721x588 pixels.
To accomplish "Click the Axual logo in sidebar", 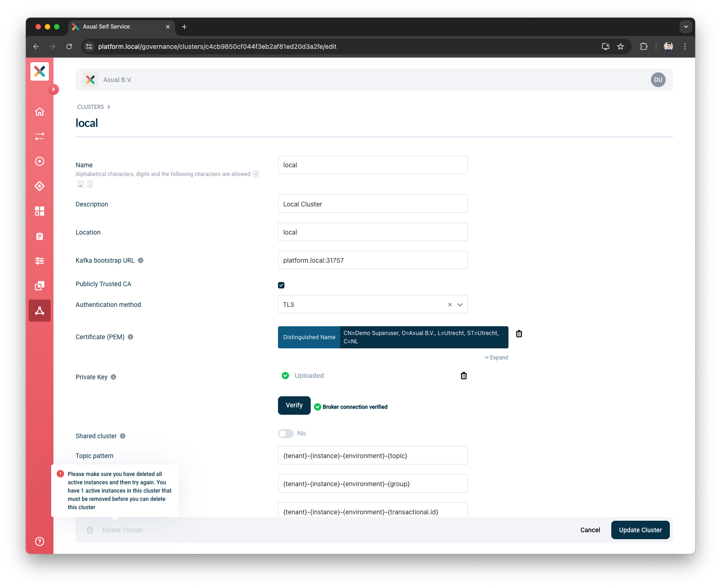I will point(40,71).
